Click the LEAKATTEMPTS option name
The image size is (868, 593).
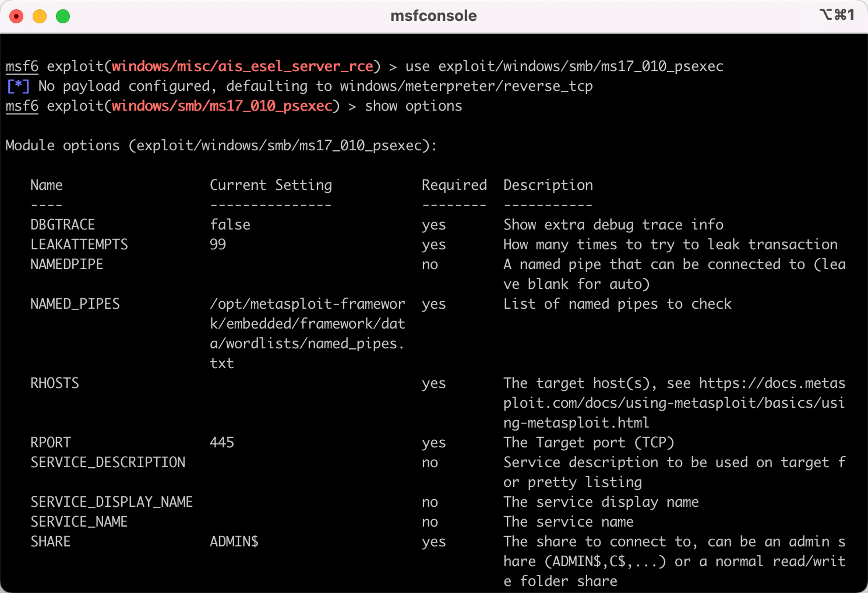[x=79, y=245]
